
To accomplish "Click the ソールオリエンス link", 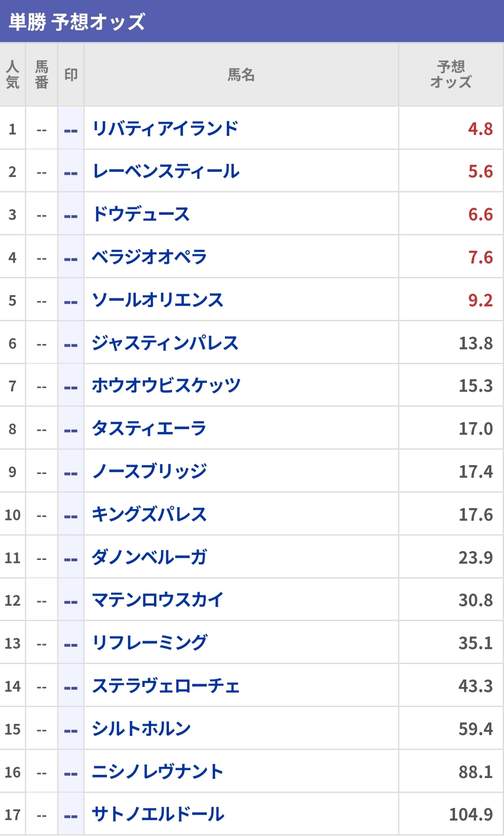I will [158, 300].
